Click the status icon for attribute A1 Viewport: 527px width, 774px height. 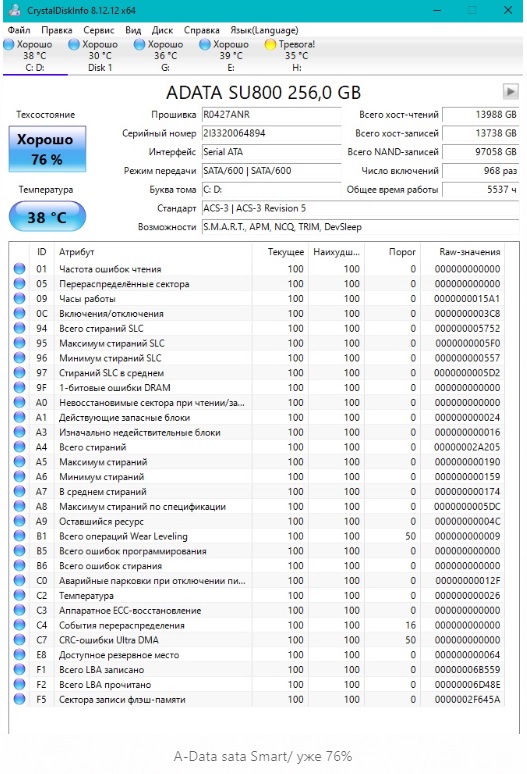coord(19,417)
